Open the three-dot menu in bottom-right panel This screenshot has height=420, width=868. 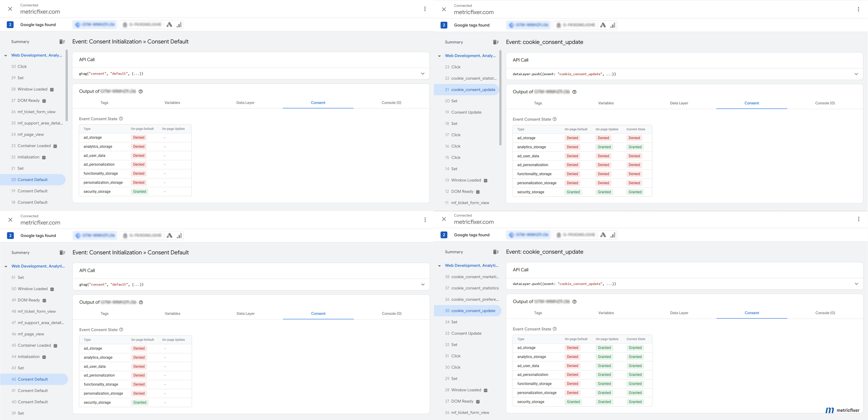click(859, 219)
